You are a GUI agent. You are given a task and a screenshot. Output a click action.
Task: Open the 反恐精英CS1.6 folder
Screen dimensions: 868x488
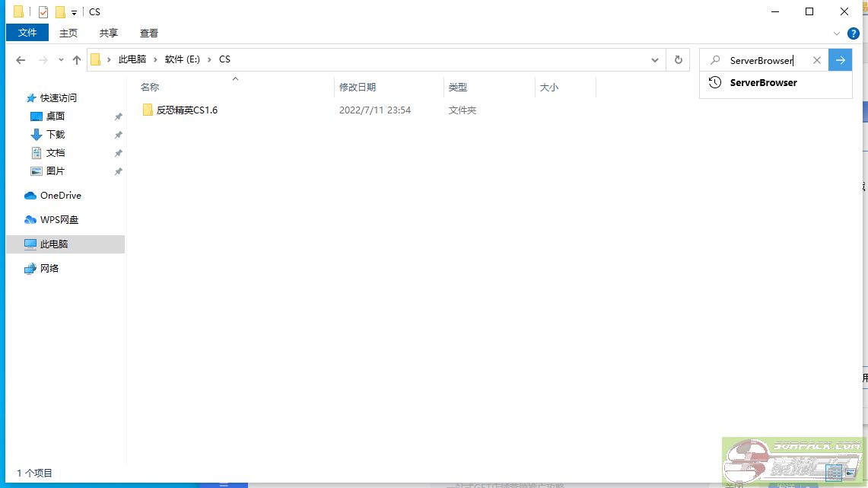coord(186,110)
